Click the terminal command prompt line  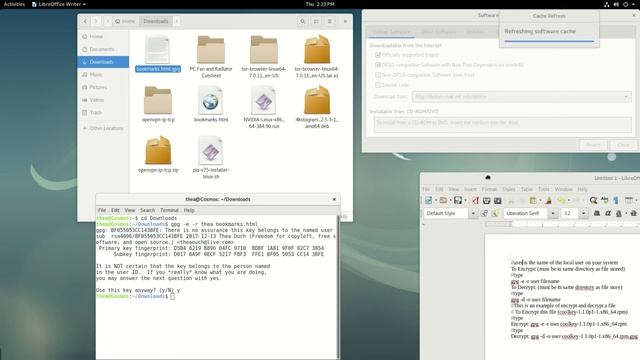[136, 296]
